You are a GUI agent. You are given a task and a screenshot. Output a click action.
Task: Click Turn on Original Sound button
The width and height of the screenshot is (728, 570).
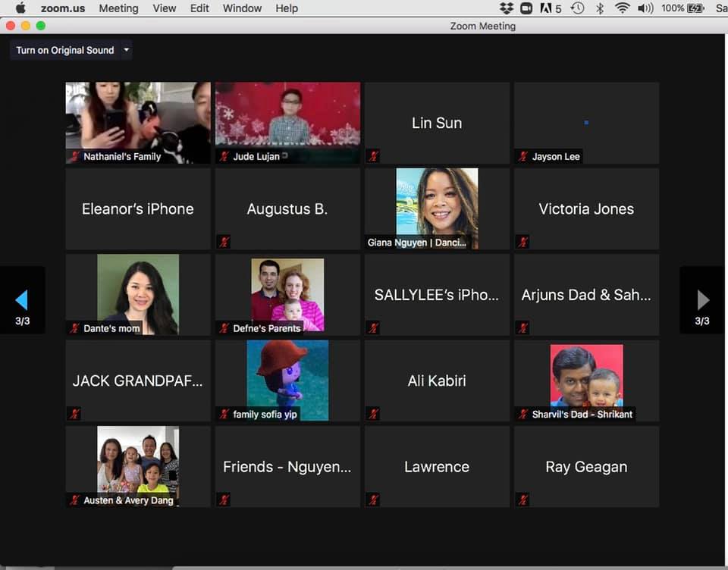(x=65, y=50)
